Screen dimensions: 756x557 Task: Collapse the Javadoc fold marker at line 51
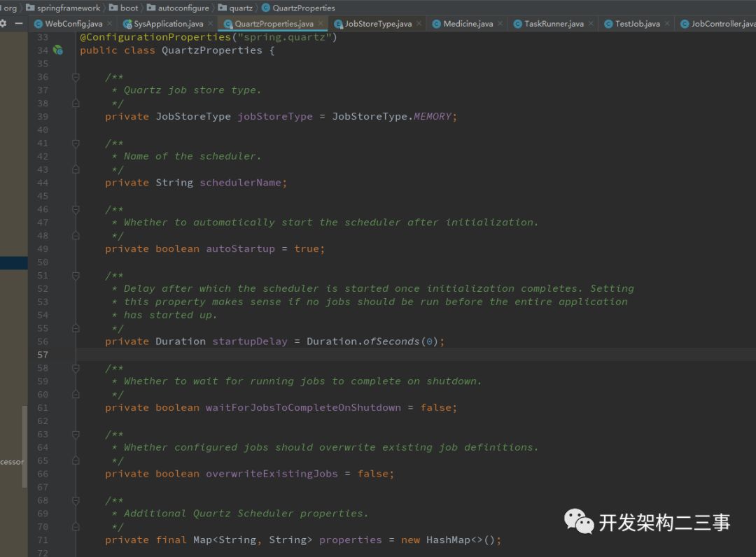76,275
